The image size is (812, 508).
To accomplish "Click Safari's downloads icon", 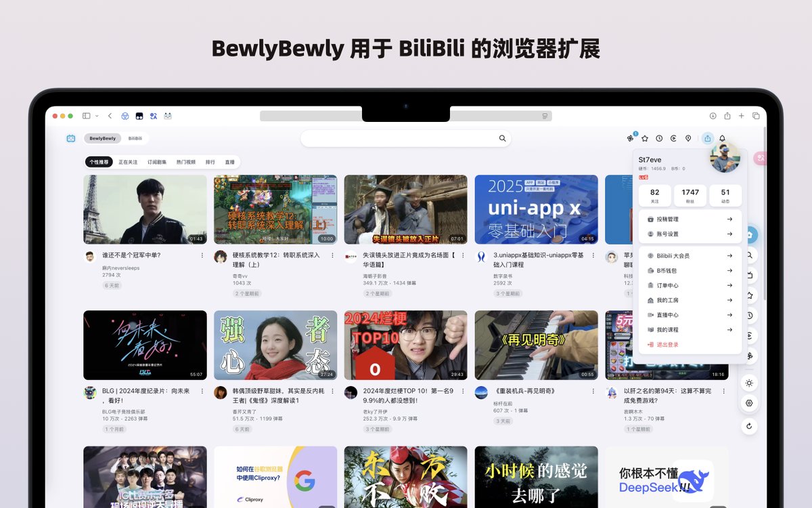I will tap(713, 116).
